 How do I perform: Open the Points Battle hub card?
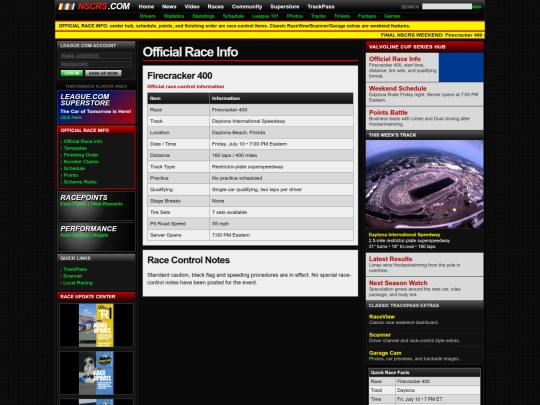pos(425,118)
